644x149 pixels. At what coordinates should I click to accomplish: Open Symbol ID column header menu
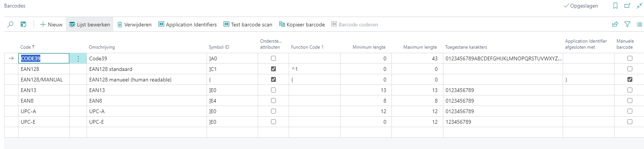click(x=219, y=47)
